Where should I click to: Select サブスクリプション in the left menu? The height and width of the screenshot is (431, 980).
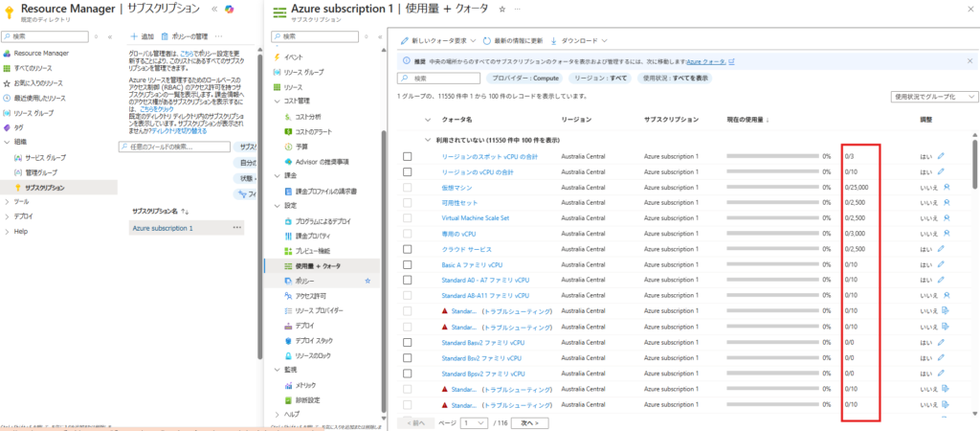(58, 188)
